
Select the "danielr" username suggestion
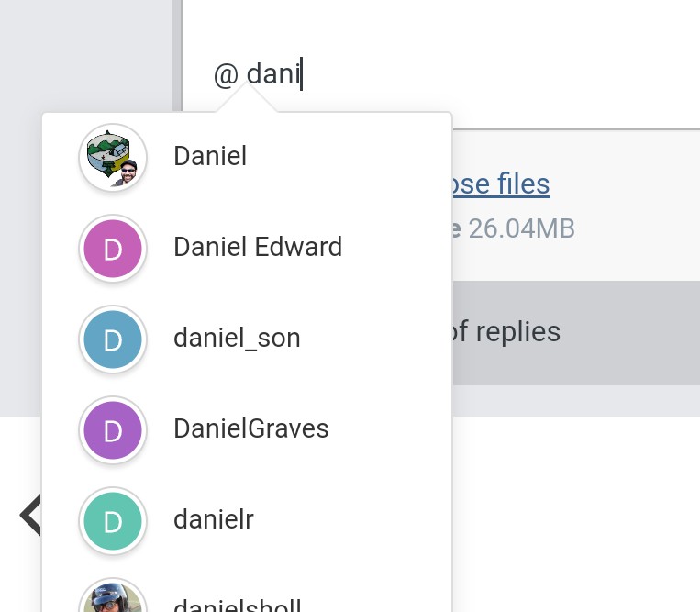[x=213, y=520]
